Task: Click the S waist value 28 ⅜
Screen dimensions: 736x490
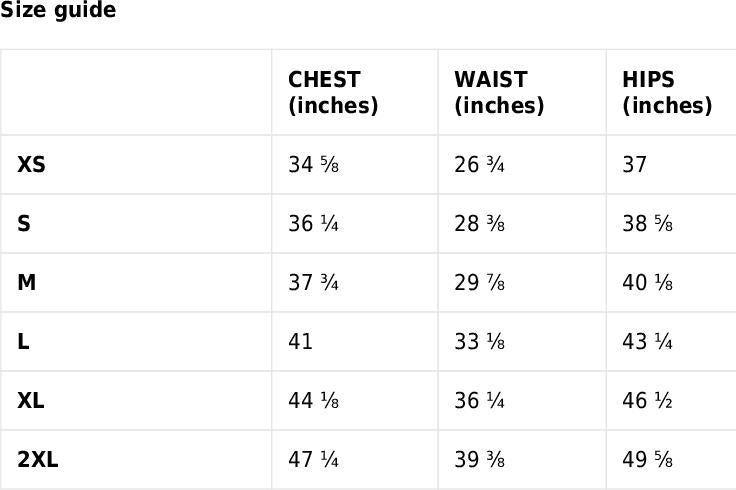Action: coord(479,224)
